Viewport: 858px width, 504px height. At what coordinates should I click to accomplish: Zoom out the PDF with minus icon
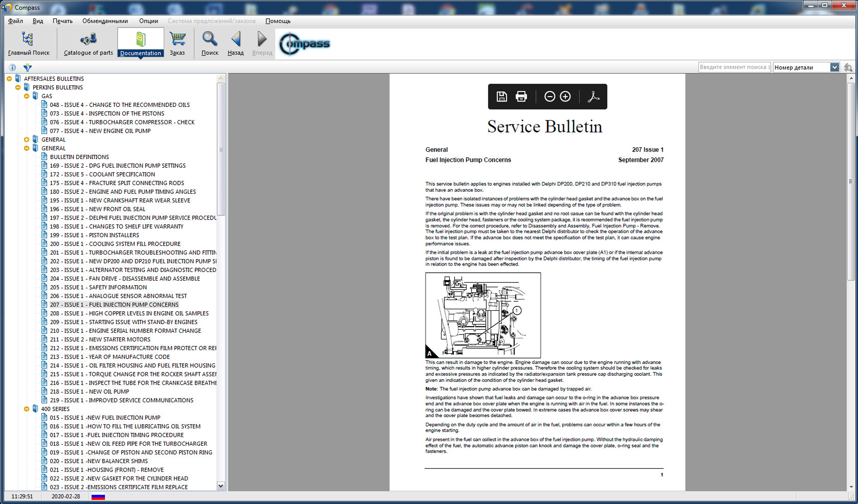(549, 97)
